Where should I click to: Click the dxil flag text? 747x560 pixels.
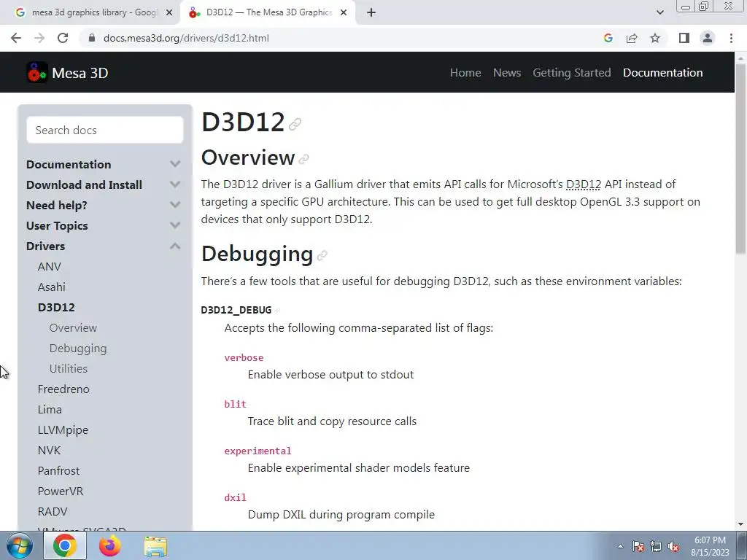tap(236, 497)
